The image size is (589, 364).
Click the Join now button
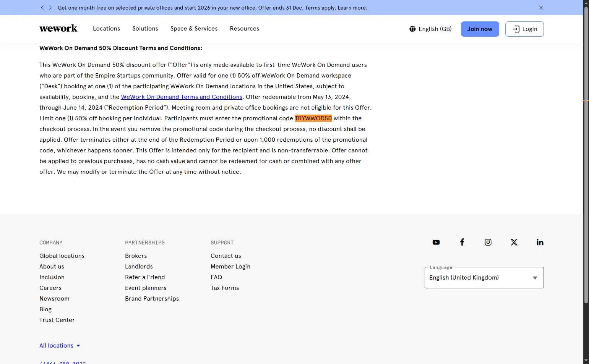pyautogui.click(x=480, y=29)
